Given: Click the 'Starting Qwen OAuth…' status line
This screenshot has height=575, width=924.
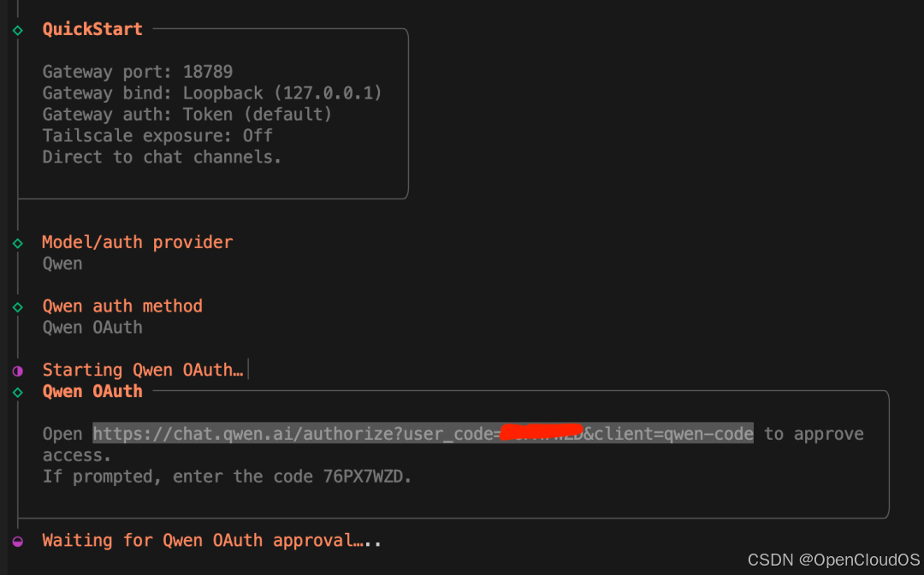Looking at the screenshot, I should click(143, 370).
